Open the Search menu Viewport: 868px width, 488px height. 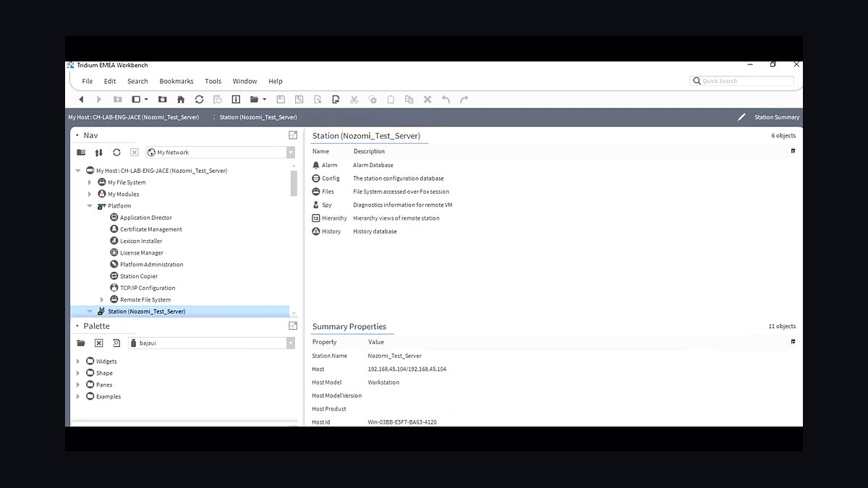pyautogui.click(x=137, y=81)
